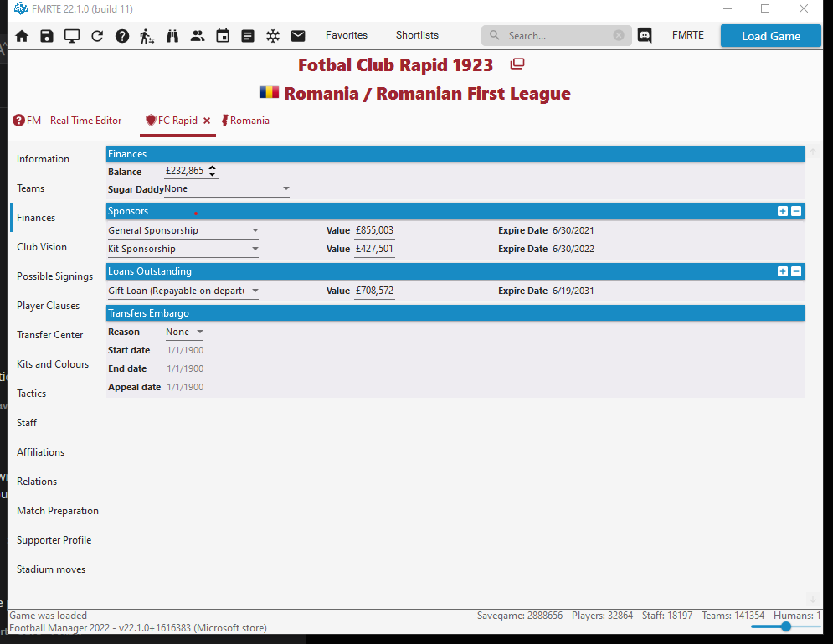
Task: Open Stadium moves in sidebar
Action: tap(51, 569)
